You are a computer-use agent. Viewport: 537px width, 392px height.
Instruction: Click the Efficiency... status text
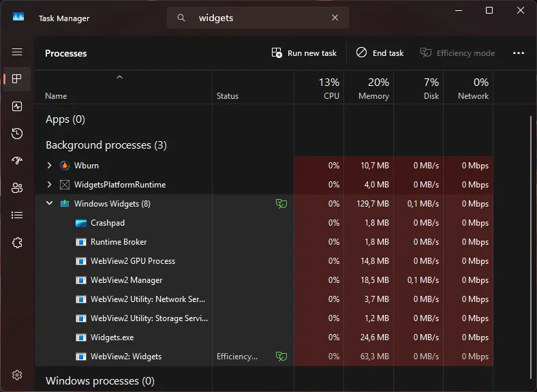[237, 357]
